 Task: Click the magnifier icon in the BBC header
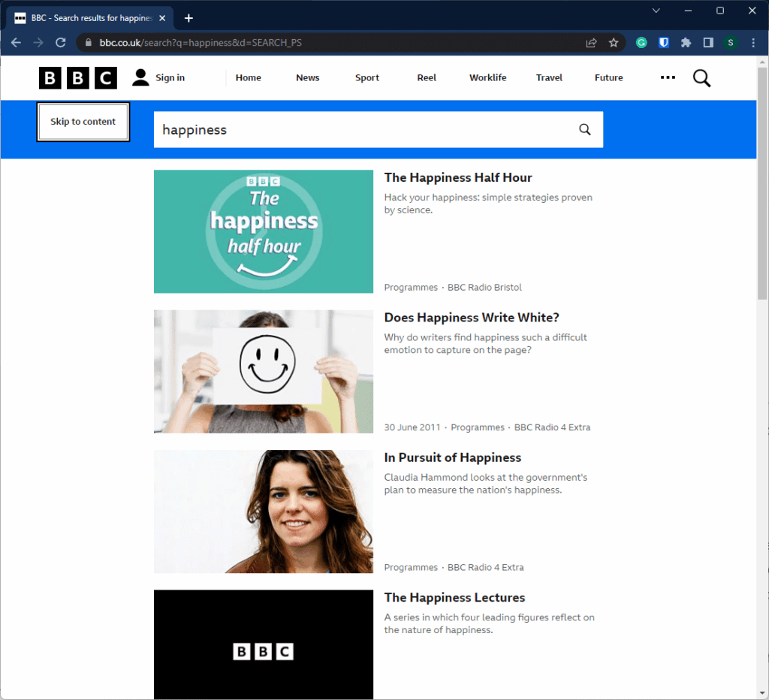(x=701, y=78)
